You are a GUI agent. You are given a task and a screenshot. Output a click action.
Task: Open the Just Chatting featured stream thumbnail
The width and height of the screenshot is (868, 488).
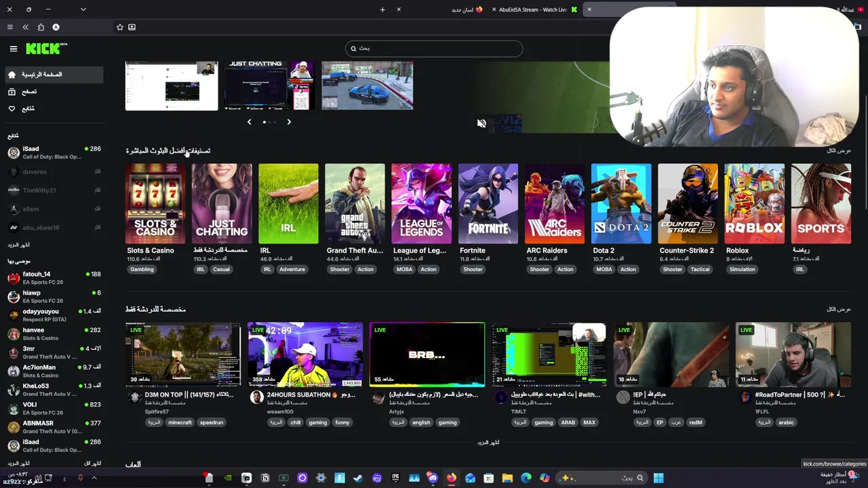point(269,85)
